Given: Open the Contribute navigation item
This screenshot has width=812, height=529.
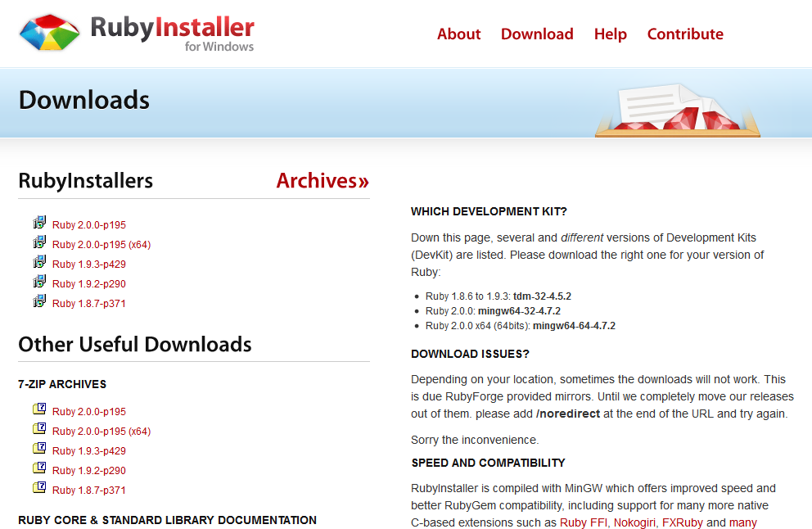Looking at the screenshot, I should (685, 34).
